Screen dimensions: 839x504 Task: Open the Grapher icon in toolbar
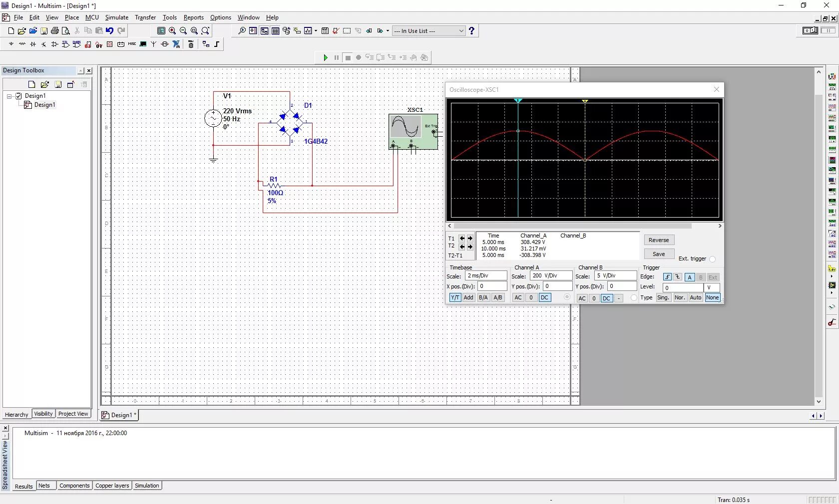click(308, 31)
